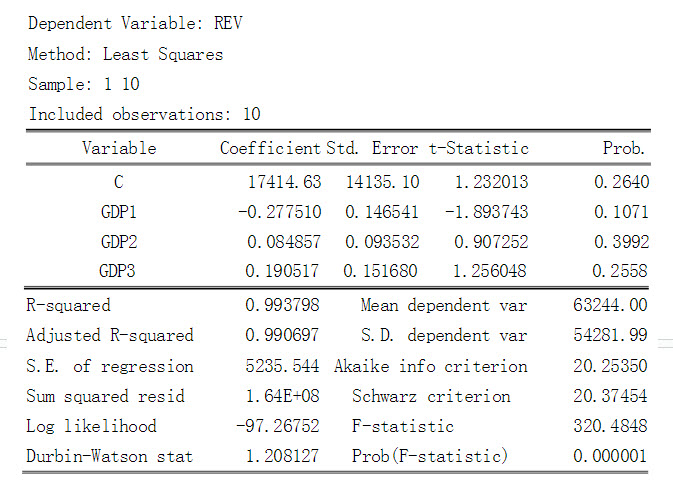Image resolution: width=673 pixels, height=483 pixels.
Task: Select the Akaike info criterion label
Action: point(430,366)
